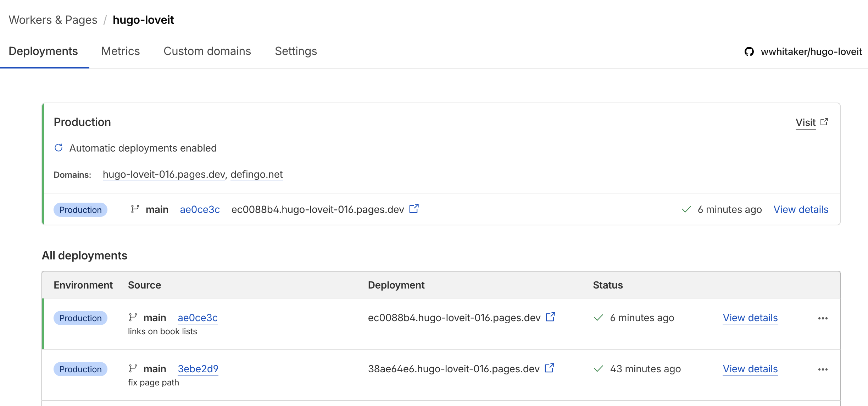This screenshot has height=406, width=868.
Task: Open more options menu for ae0ce3c row
Action: tap(823, 318)
